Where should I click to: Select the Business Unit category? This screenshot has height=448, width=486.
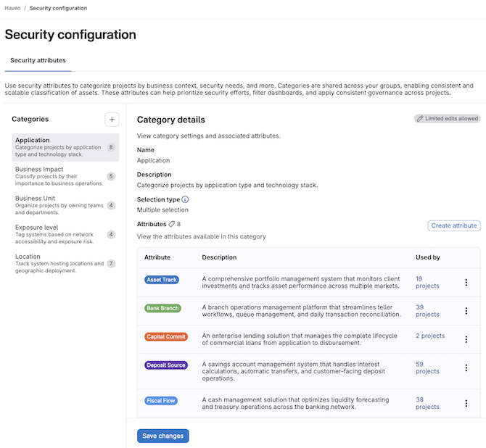point(60,204)
